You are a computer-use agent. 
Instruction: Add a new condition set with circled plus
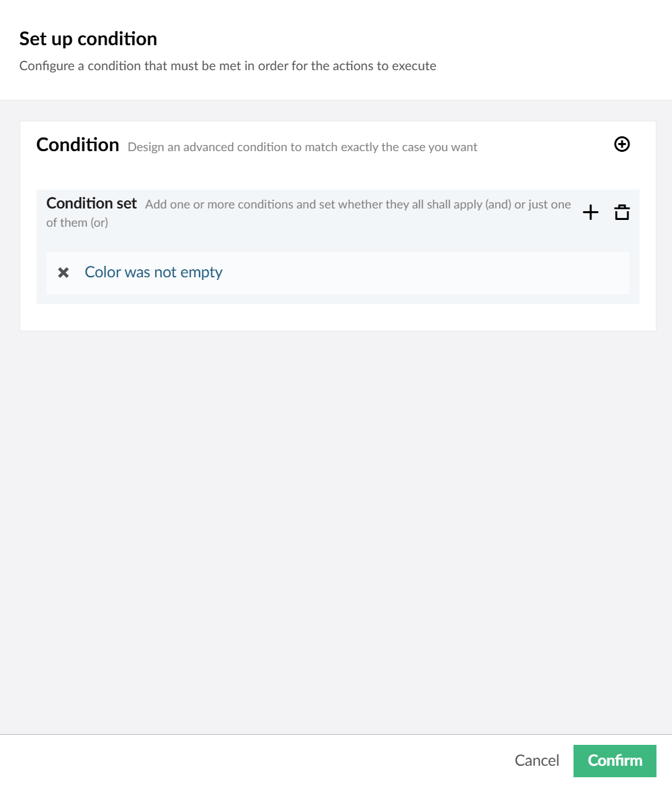coord(621,144)
